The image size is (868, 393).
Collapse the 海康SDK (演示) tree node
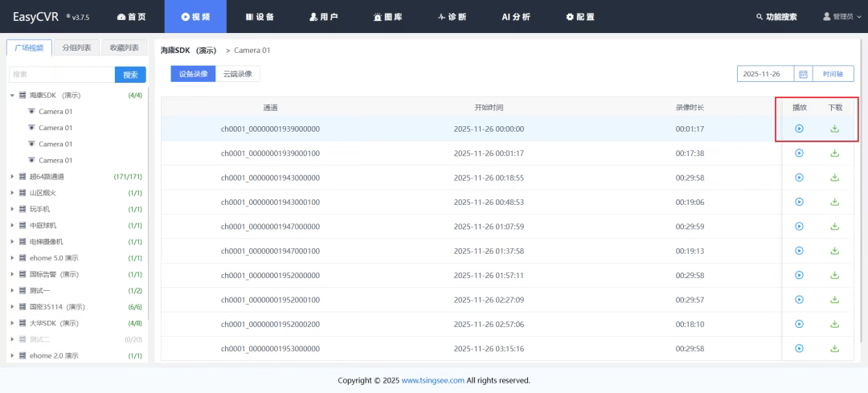click(x=12, y=96)
